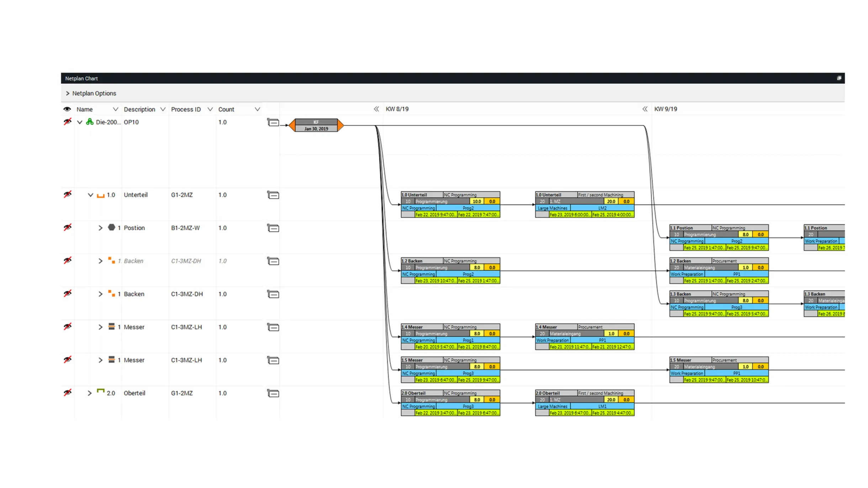
Task: Click the card icon in the Oberteil row
Action: 273,393
